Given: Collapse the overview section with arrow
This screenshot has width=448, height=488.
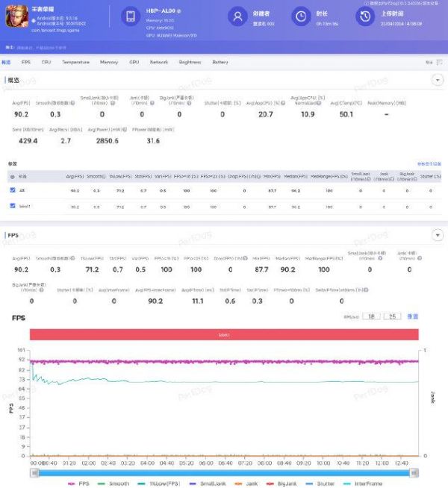Looking at the screenshot, I should pos(438,80).
